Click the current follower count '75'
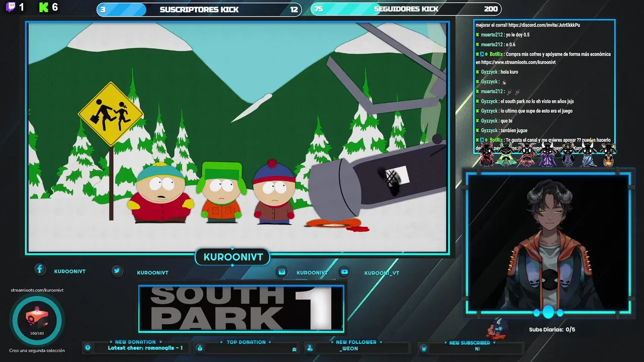 click(318, 9)
